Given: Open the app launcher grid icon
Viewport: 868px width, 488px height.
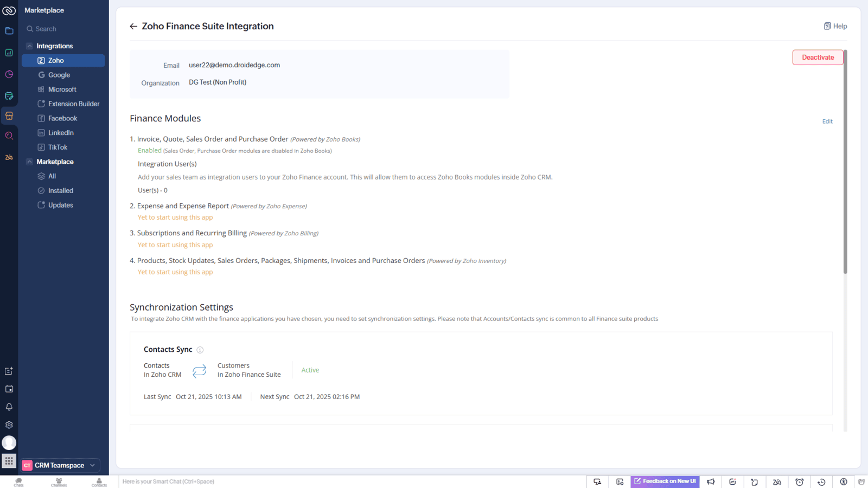Looking at the screenshot, I should click(9, 461).
